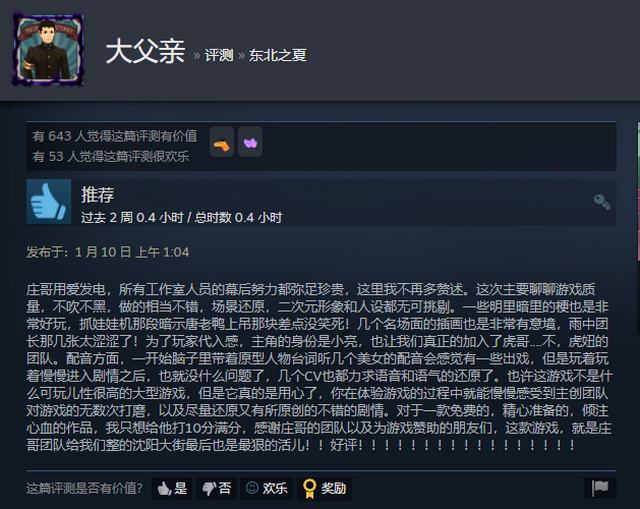Select the medal ribbon icon on 奖励
The width and height of the screenshot is (640, 509).
tap(309, 488)
